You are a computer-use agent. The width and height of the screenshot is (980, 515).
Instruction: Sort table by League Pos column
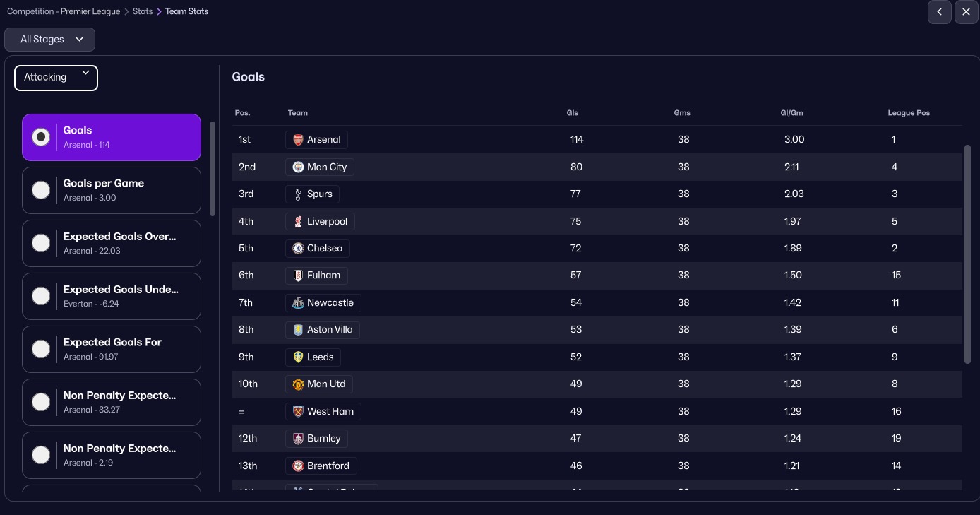pyautogui.click(x=908, y=113)
